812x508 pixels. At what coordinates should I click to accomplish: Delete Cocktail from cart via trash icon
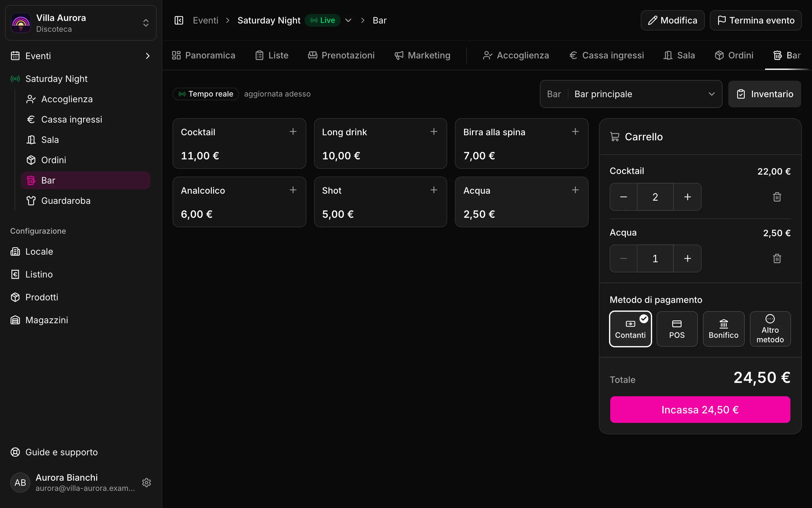(777, 197)
